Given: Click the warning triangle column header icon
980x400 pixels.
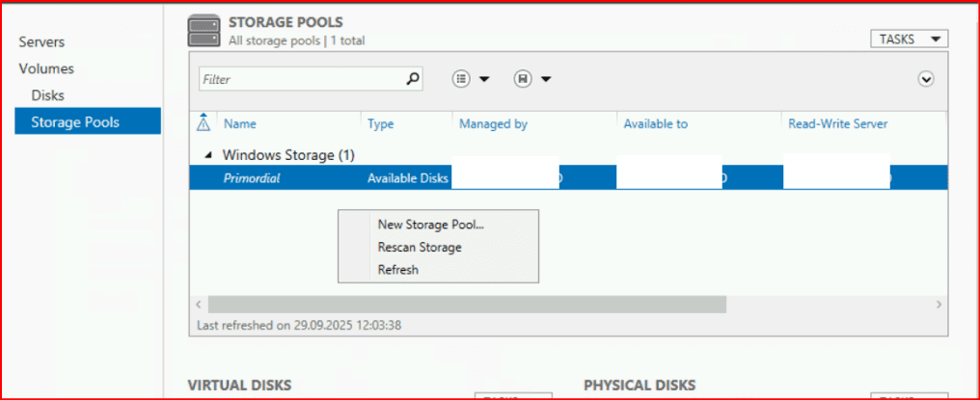Looking at the screenshot, I should coord(203,123).
